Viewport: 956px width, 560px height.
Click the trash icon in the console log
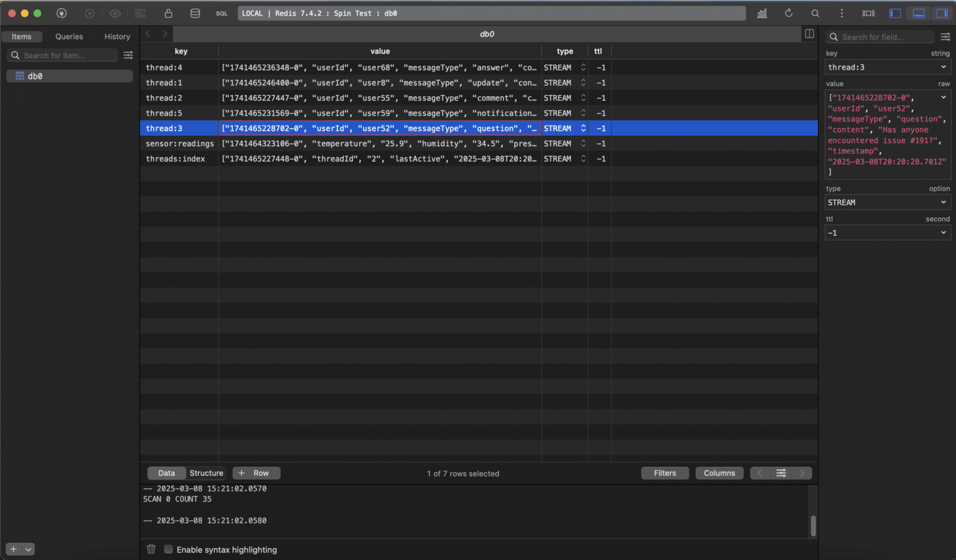coord(151,549)
